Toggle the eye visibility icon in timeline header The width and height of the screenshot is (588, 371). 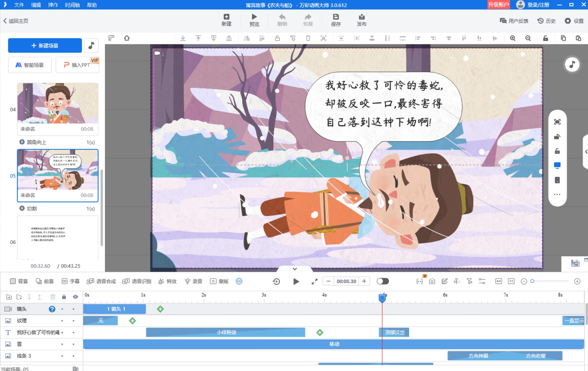click(75, 297)
